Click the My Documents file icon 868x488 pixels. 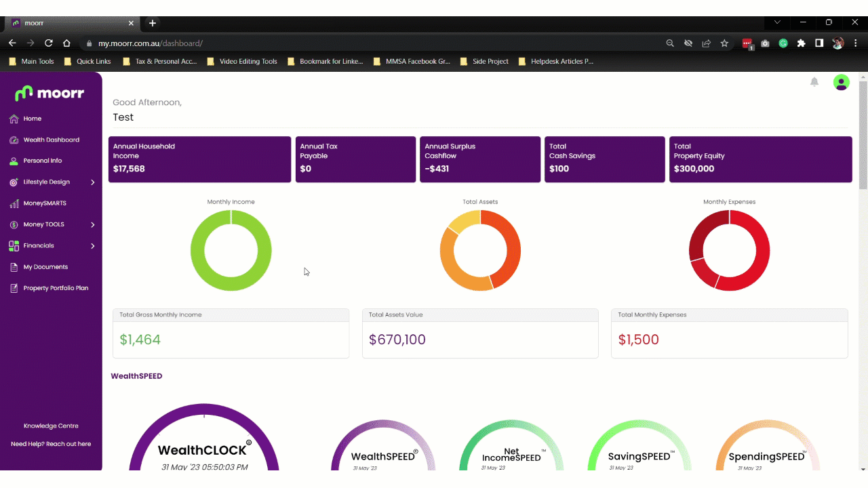(x=14, y=267)
